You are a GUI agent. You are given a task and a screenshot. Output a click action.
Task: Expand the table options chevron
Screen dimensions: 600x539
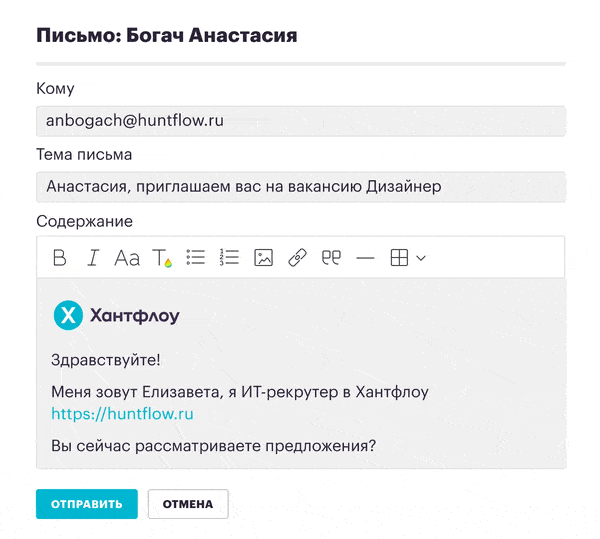click(x=421, y=258)
